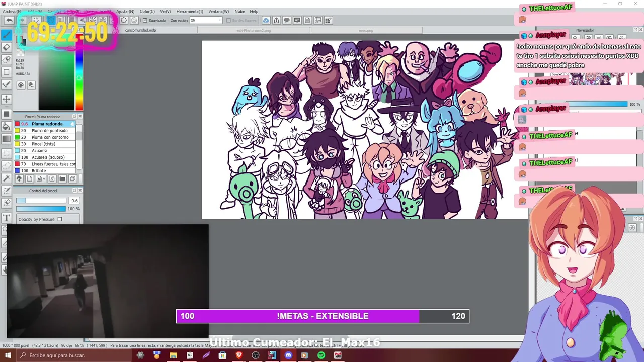Select Brillante brush

click(x=44, y=171)
